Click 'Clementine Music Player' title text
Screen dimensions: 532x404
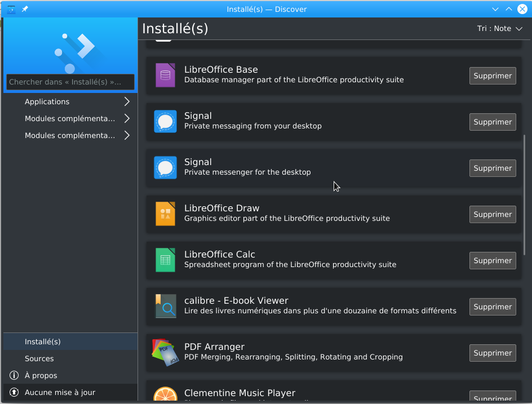click(240, 393)
